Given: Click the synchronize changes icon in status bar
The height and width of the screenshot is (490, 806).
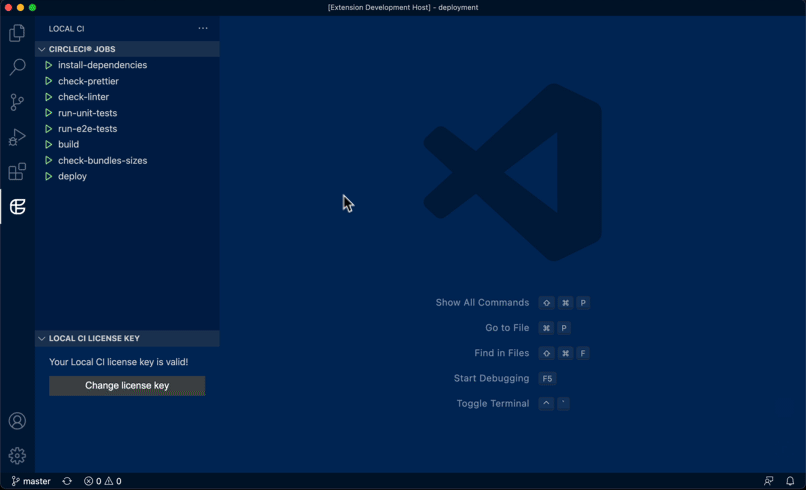Looking at the screenshot, I should pyautogui.click(x=67, y=481).
